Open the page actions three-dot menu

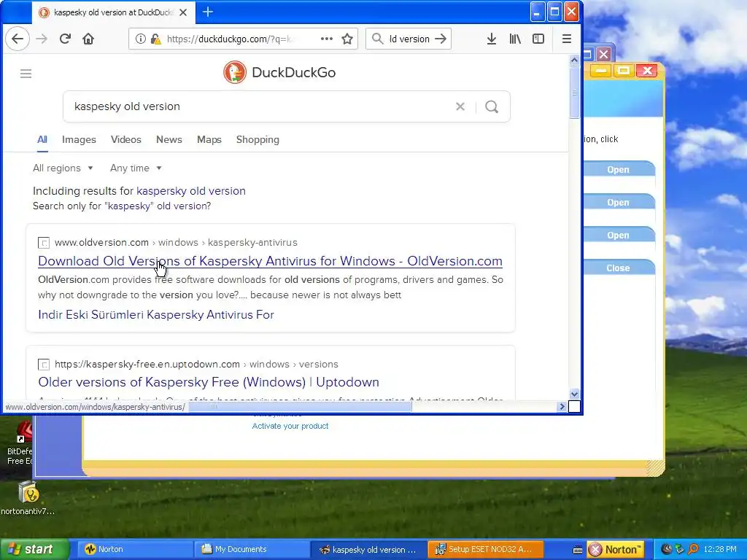[327, 39]
